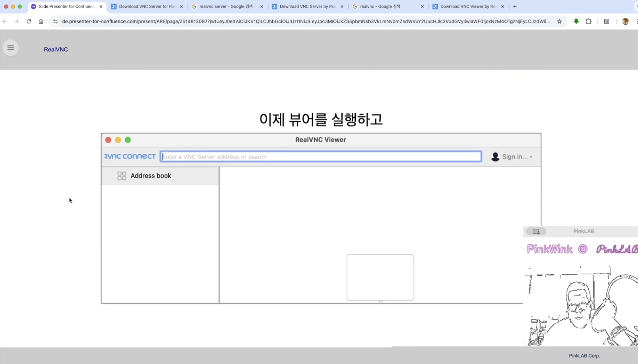
Task: Open the Chrome profile avatar
Action: point(625,21)
